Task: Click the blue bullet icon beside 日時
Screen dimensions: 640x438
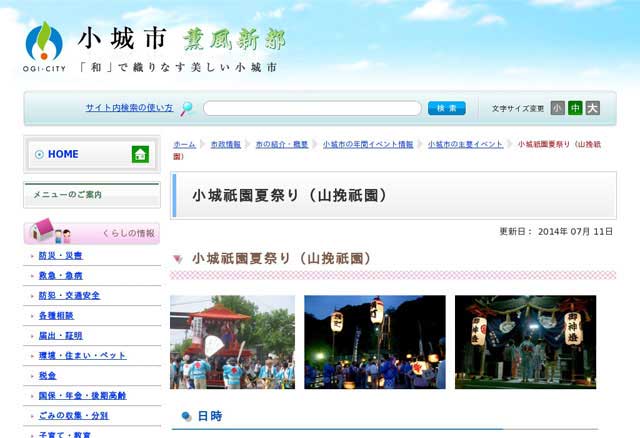Action: pos(187,416)
